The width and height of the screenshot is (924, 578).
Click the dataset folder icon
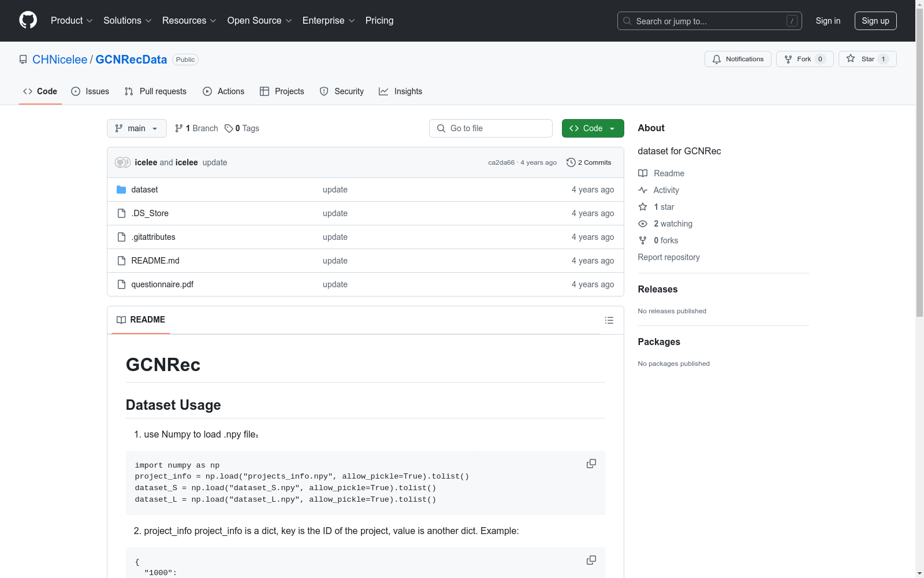coord(121,190)
